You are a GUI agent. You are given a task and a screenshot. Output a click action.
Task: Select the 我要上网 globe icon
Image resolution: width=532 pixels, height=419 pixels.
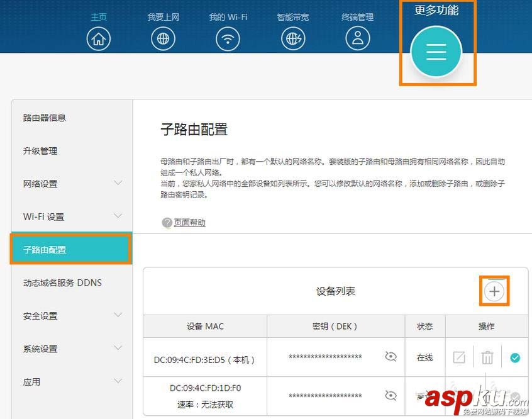[x=163, y=38]
